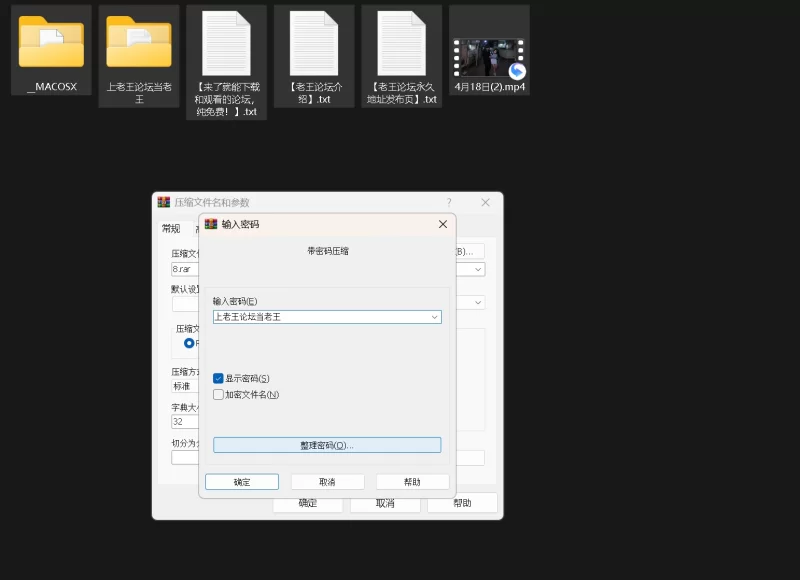The image size is (800, 580).
Task: Select the RAR format radio button
Action: (x=189, y=343)
